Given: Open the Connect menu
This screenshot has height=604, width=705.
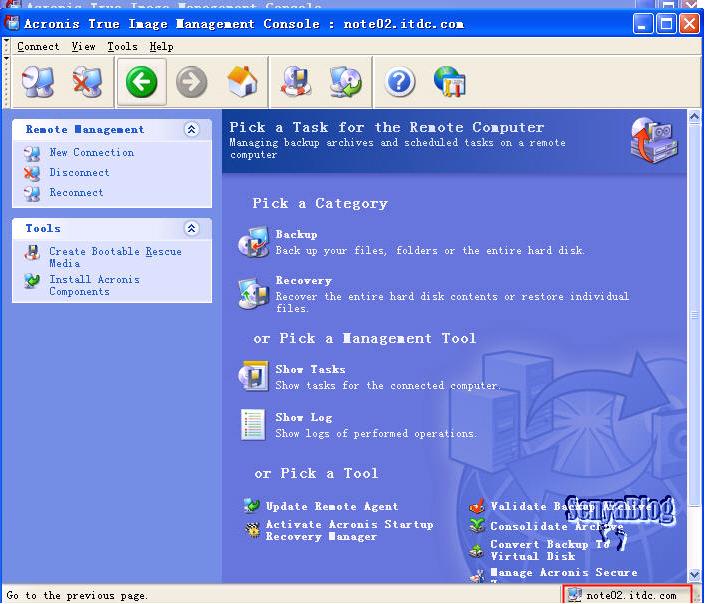Looking at the screenshot, I should [38, 46].
